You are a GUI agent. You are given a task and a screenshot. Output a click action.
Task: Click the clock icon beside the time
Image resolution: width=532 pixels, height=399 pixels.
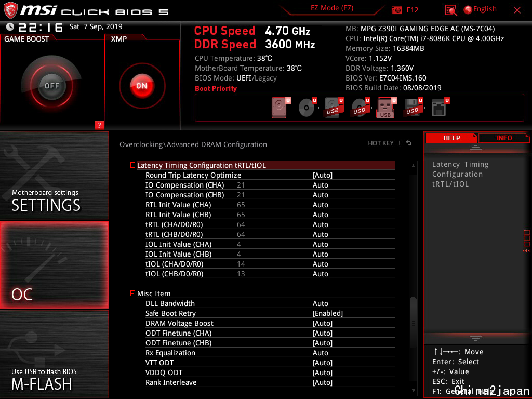10,27
